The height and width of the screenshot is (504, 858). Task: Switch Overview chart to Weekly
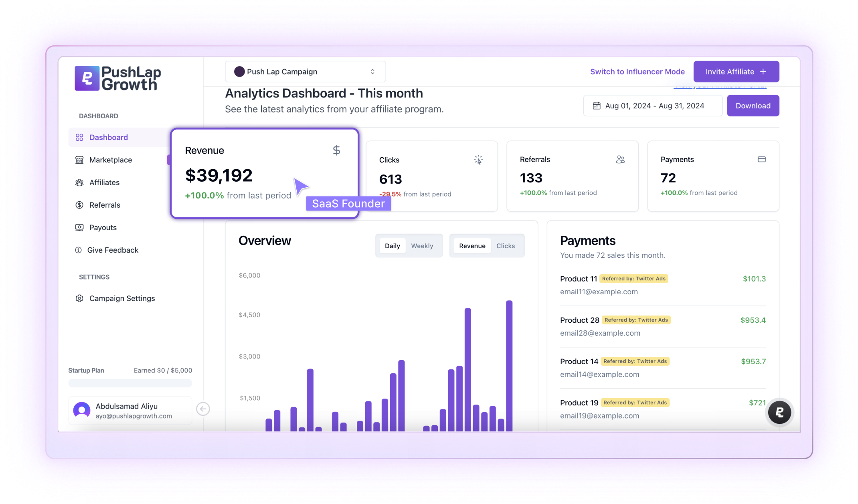(422, 246)
